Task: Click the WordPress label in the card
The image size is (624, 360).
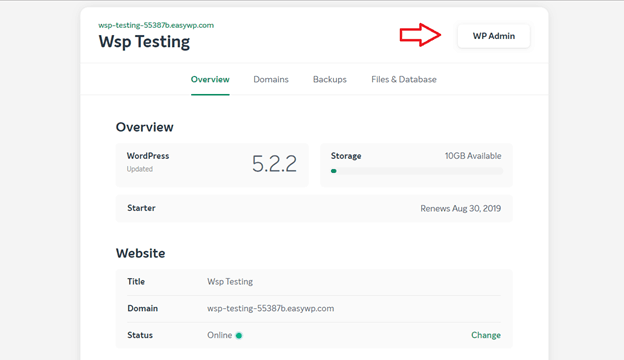Action: point(148,156)
